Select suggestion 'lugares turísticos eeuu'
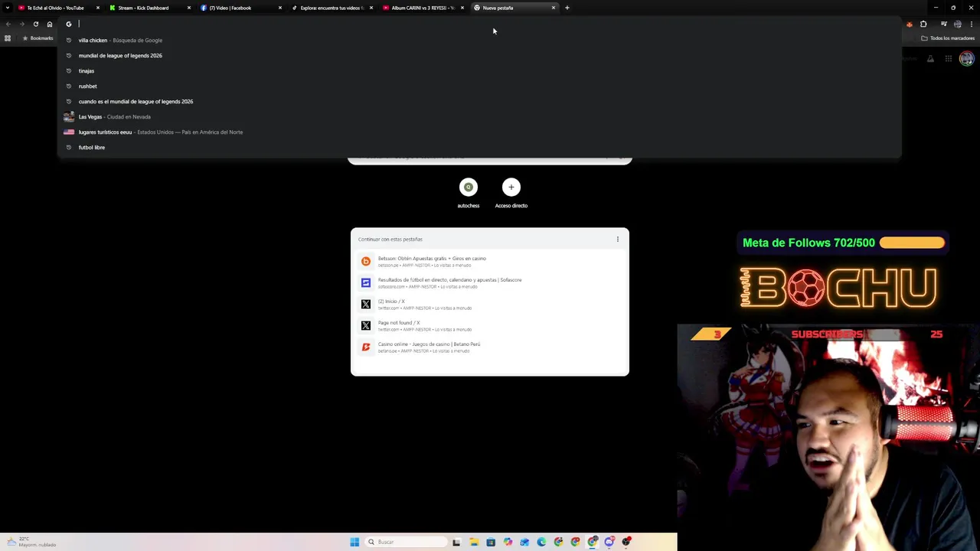Viewport: 980px width, 551px height. tap(479, 132)
